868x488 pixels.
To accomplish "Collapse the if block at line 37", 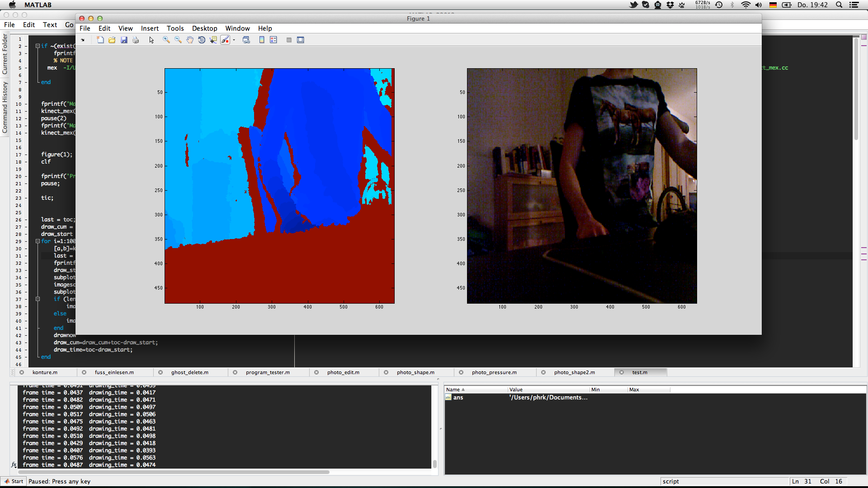I will point(38,299).
